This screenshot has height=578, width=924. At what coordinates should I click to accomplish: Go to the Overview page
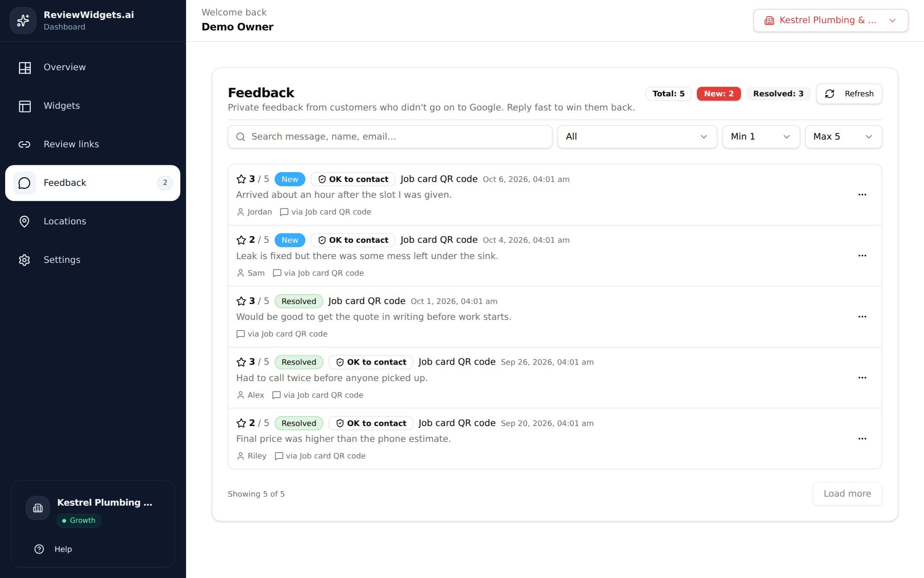(x=65, y=67)
